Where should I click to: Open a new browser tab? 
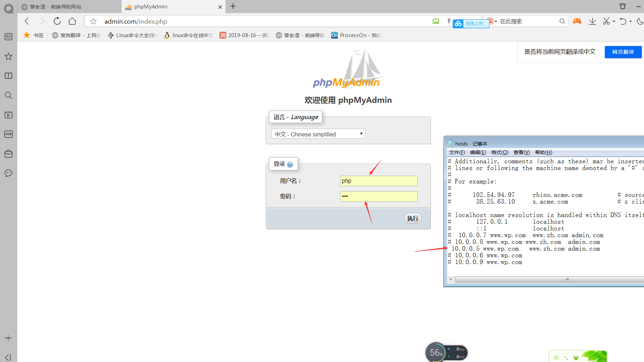pos(233,6)
